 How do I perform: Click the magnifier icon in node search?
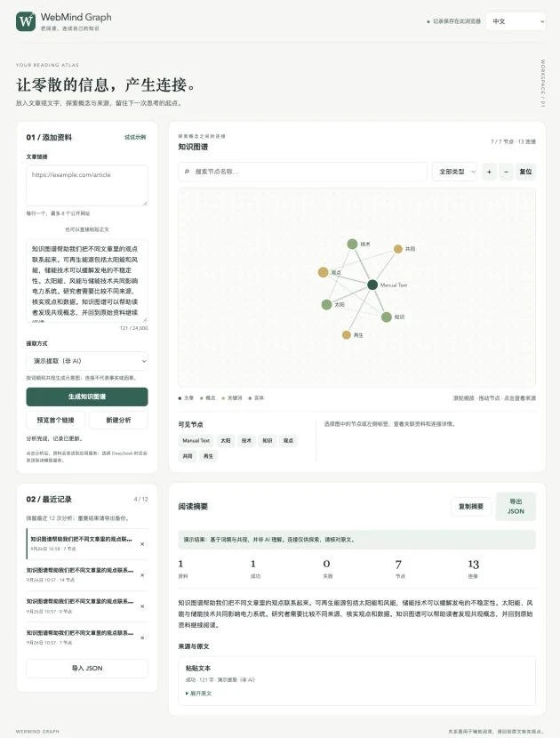click(x=187, y=172)
